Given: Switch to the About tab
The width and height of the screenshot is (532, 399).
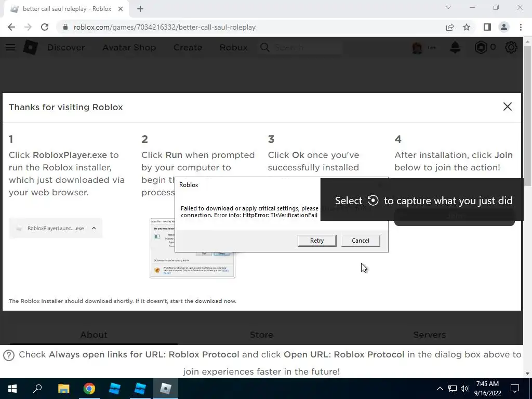Looking at the screenshot, I should 94,335.
